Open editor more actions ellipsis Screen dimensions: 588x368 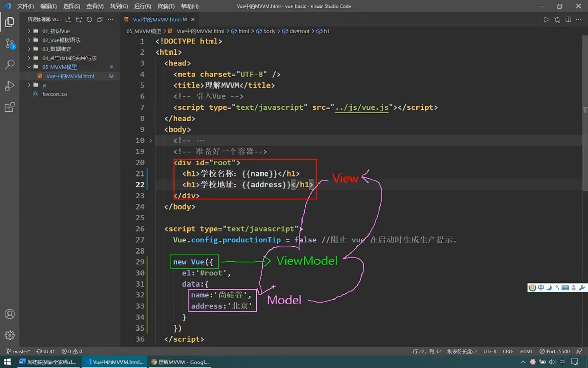(x=578, y=19)
